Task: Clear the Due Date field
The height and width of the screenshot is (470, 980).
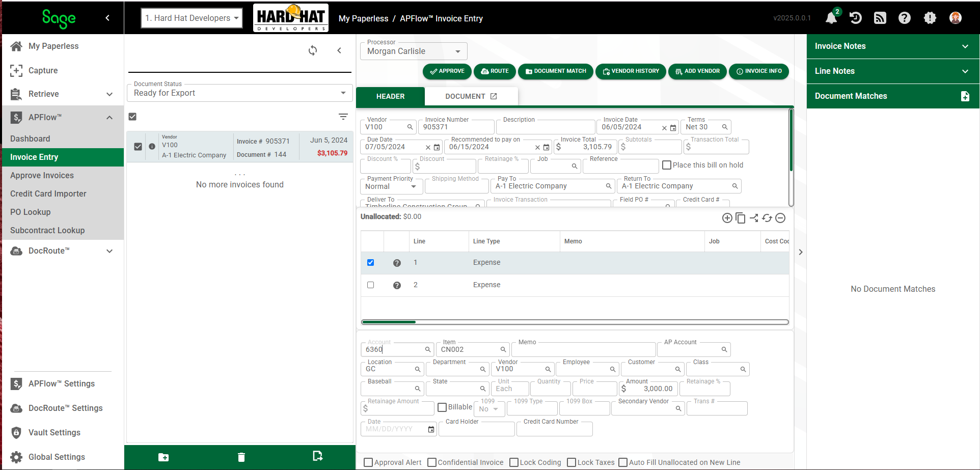Action: pyautogui.click(x=428, y=147)
